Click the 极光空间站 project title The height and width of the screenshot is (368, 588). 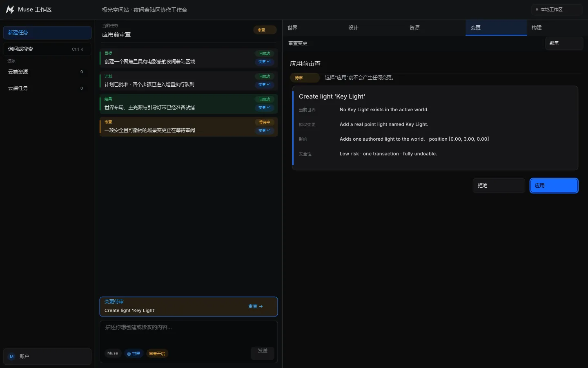(x=145, y=10)
